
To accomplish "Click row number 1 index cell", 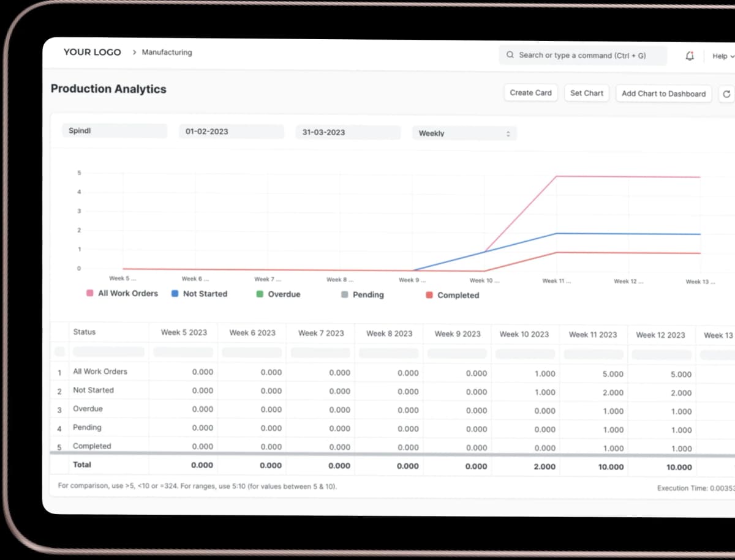I will [x=59, y=372].
